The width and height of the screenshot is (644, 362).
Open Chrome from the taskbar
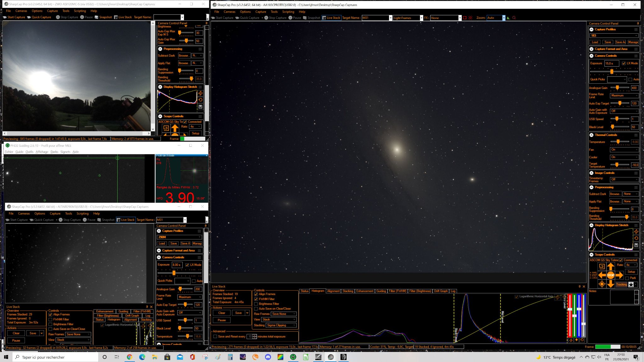129,357
